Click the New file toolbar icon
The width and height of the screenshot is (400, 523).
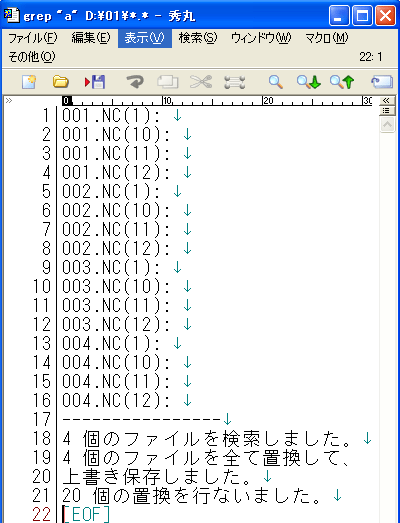point(29,82)
